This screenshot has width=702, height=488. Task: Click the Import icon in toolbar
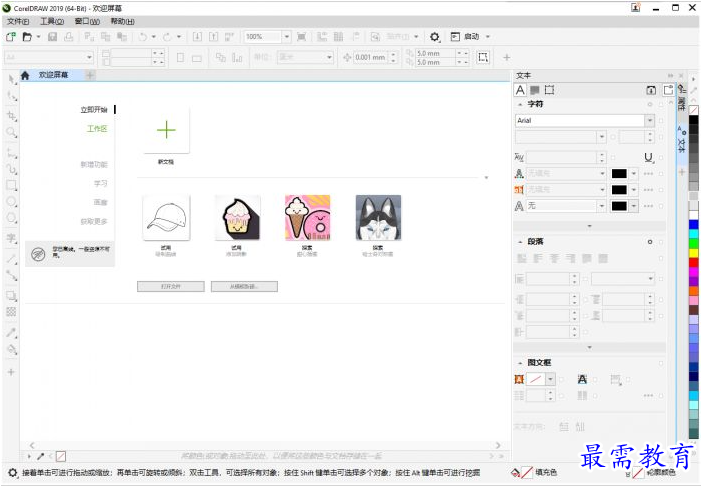(197, 37)
